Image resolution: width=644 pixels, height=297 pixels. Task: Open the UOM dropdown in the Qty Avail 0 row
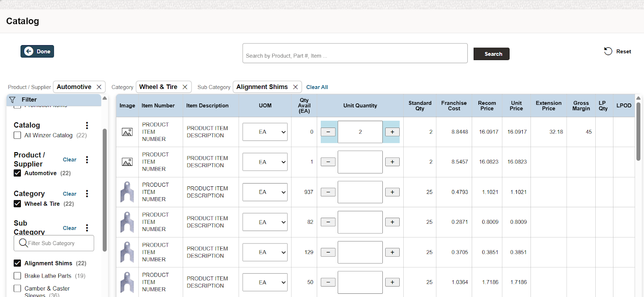click(x=265, y=132)
